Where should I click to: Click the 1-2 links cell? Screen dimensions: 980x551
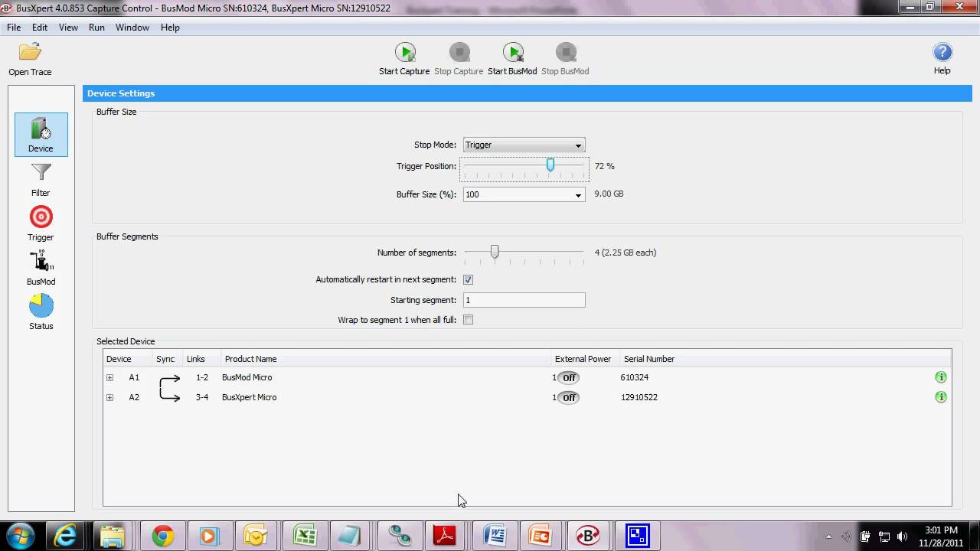coord(201,377)
